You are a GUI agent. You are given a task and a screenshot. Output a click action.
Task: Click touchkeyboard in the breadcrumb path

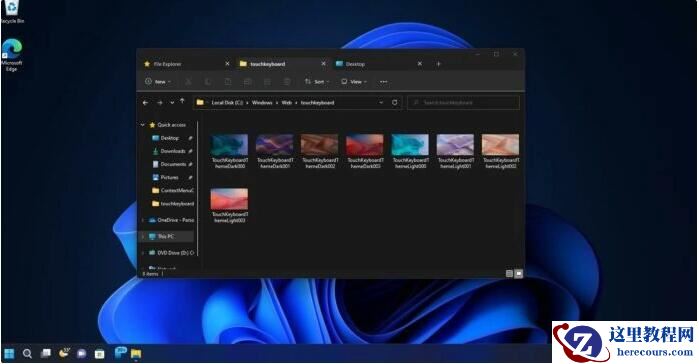point(317,102)
